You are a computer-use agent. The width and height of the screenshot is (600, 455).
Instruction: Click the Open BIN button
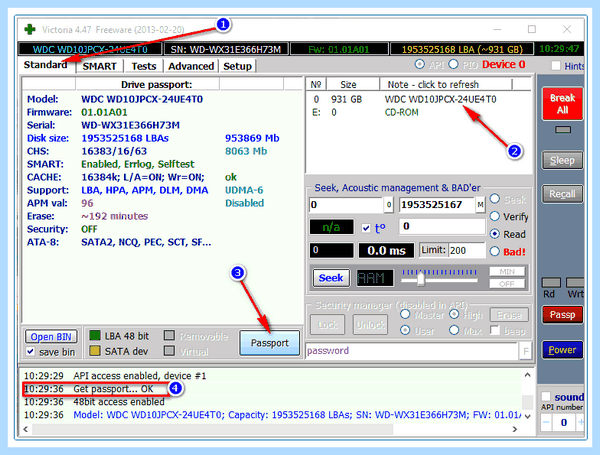(x=51, y=337)
